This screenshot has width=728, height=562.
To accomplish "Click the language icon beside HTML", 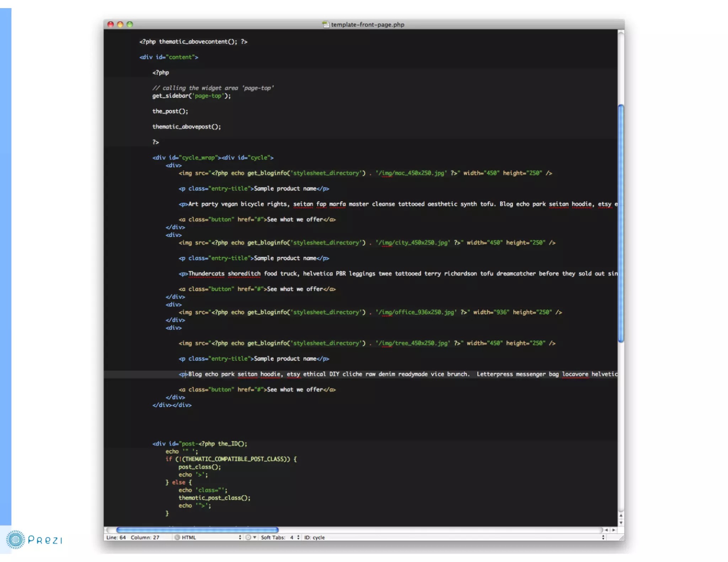I will tap(177, 537).
